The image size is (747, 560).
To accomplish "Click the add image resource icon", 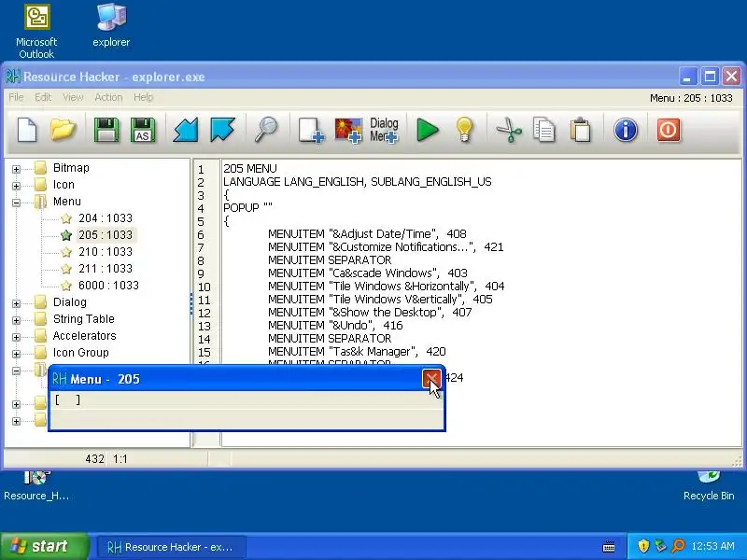I will (x=347, y=130).
